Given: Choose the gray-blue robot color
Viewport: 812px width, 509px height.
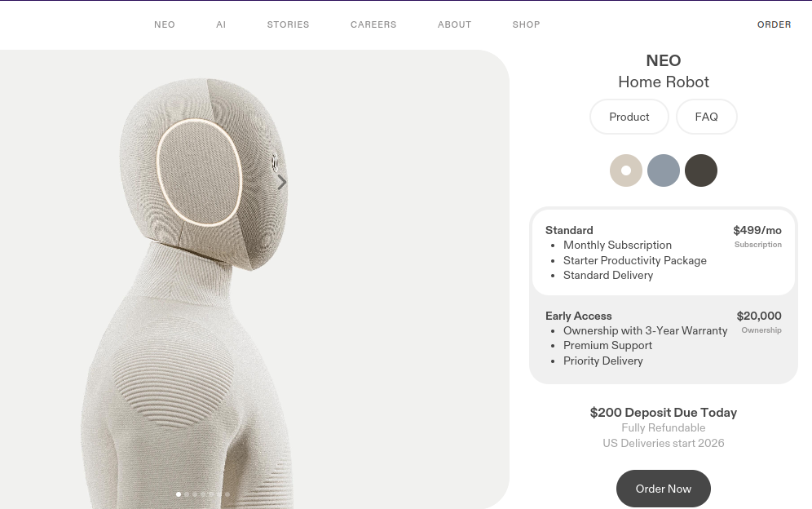Looking at the screenshot, I should (x=664, y=170).
